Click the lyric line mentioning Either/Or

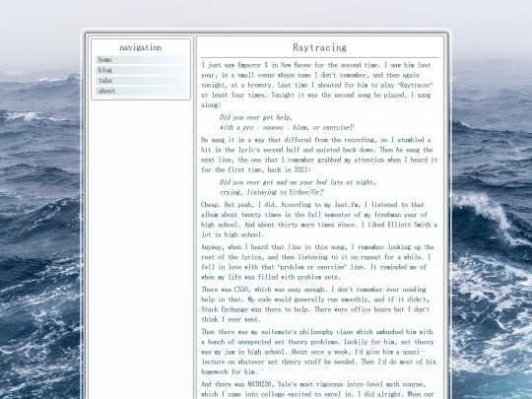(x=272, y=192)
